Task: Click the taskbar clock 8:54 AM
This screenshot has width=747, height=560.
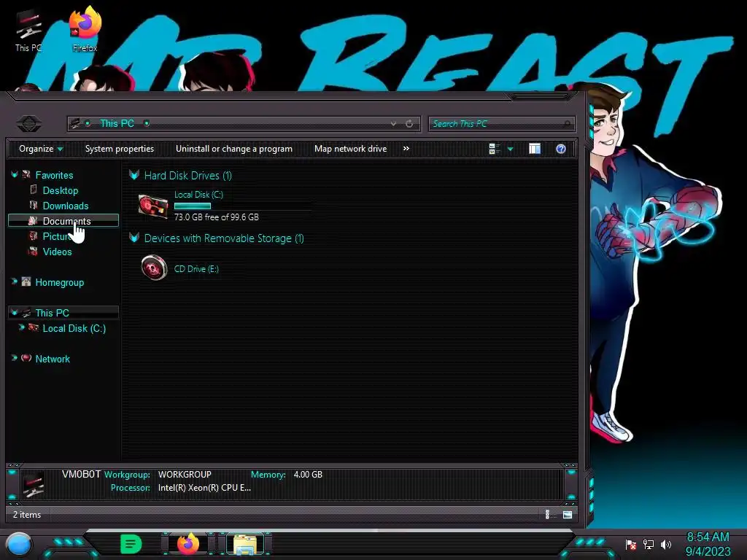Action: click(708, 537)
